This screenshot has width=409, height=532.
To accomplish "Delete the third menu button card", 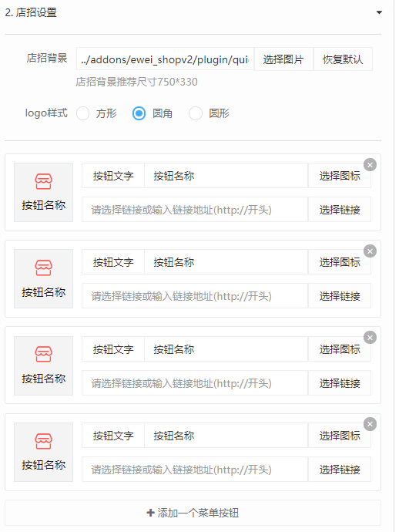I will 370,337.
